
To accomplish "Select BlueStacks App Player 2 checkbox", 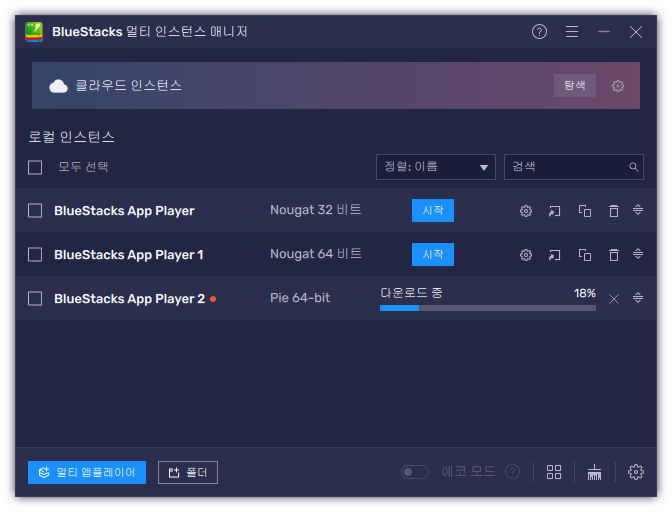I will click(35, 299).
